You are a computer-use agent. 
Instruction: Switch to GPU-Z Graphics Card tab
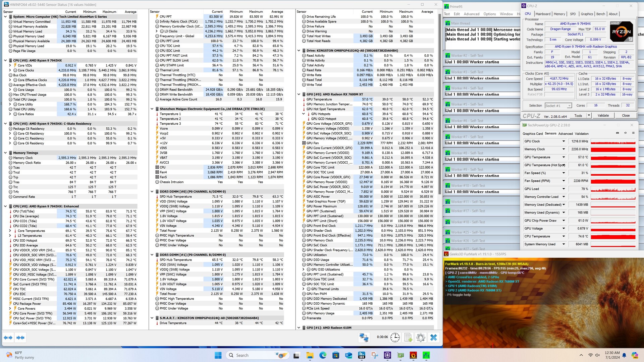[x=532, y=133]
